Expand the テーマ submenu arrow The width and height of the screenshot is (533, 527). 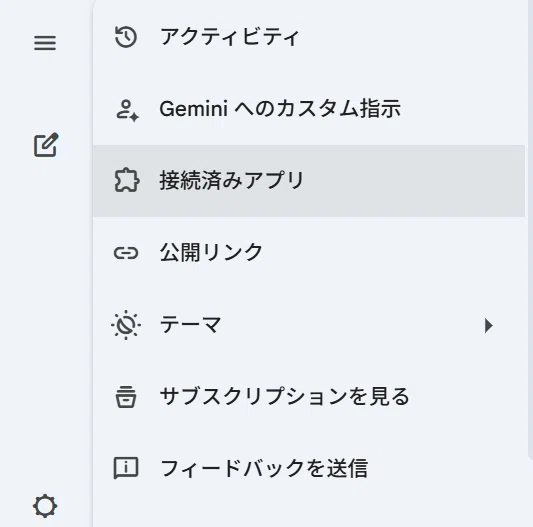(488, 326)
